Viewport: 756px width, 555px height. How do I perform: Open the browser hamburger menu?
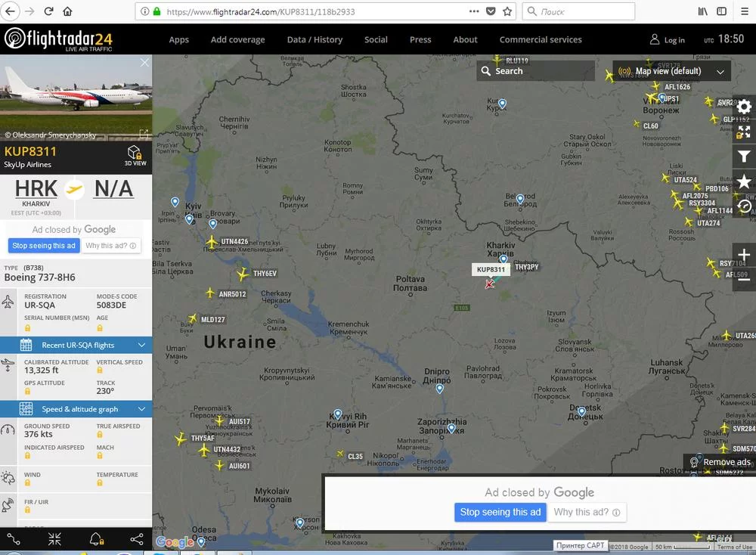click(745, 11)
